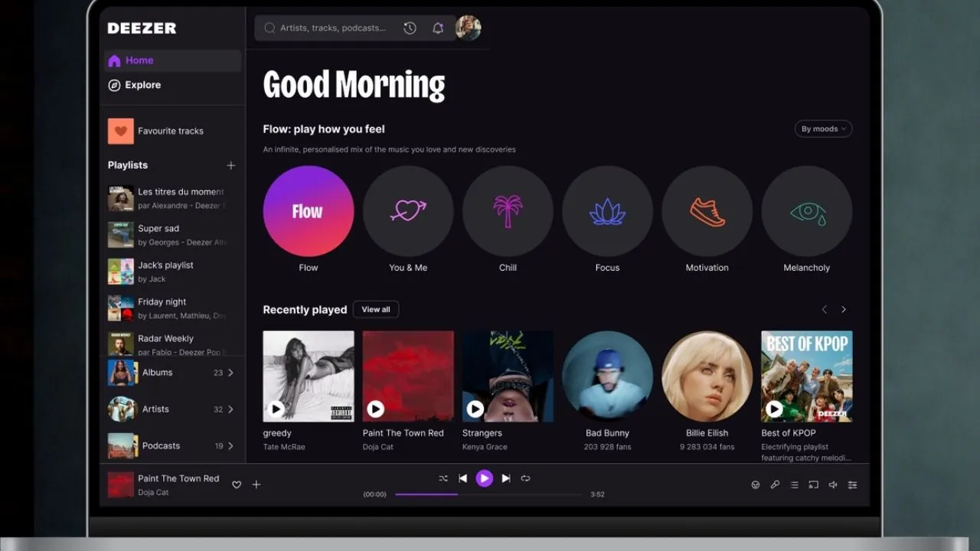Image resolution: width=980 pixels, height=551 pixels.
Task: Click the search field for artists, tracks
Action: [x=332, y=28]
